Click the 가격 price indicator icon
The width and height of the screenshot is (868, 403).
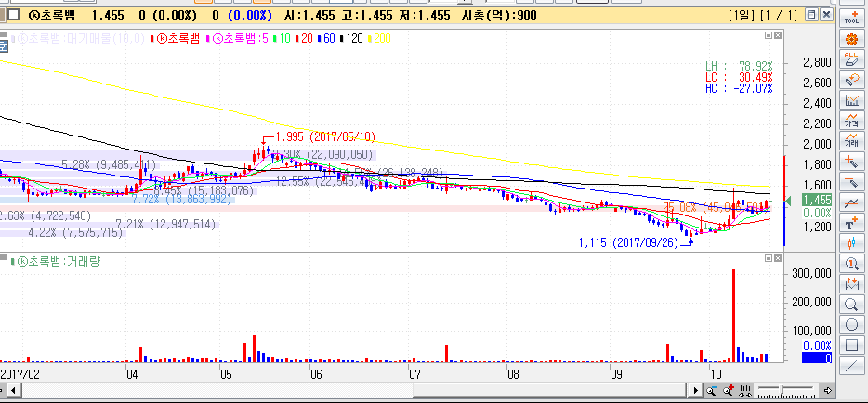pyautogui.click(x=851, y=121)
